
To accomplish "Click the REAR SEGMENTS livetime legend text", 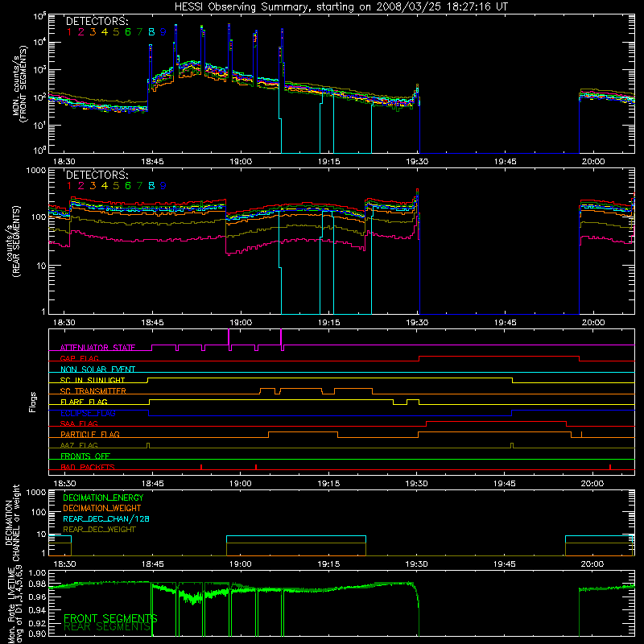I will (108, 627).
